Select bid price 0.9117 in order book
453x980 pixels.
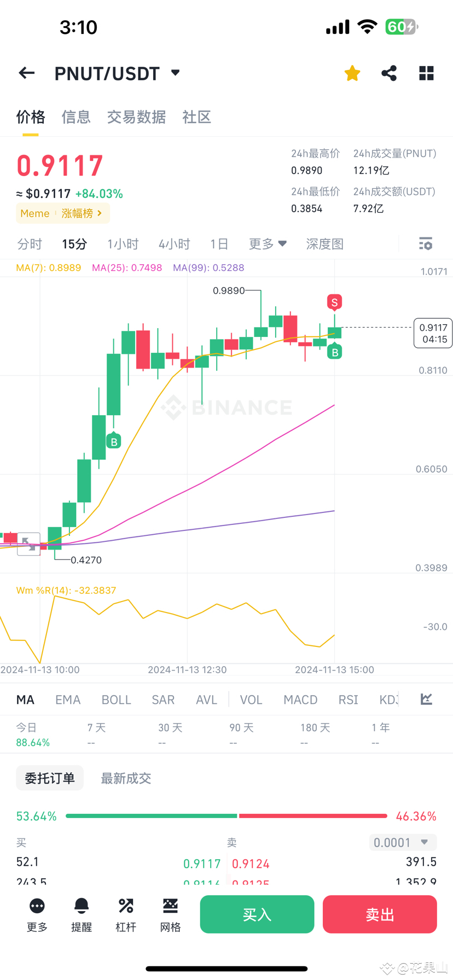point(202,864)
